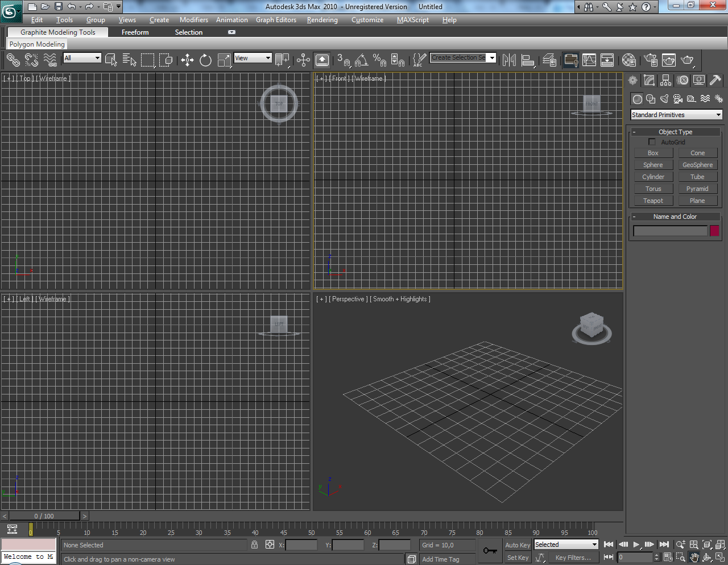
Task: Click the Render Production teapot icon
Action: click(x=688, y=60)
